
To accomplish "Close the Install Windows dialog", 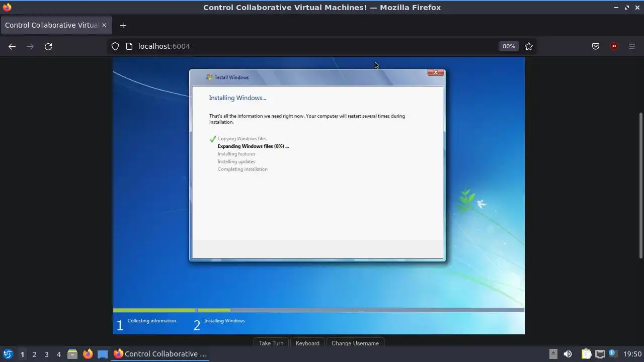I will (436, 72).
